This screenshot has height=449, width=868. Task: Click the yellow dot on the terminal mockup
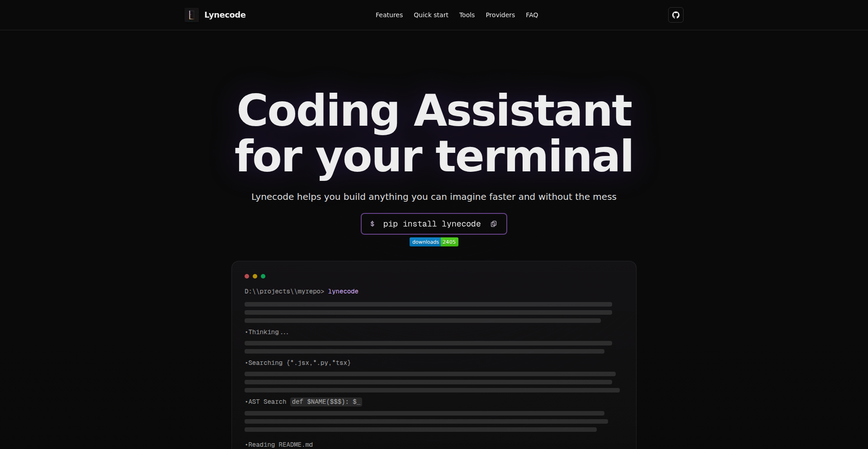point(255,276)
